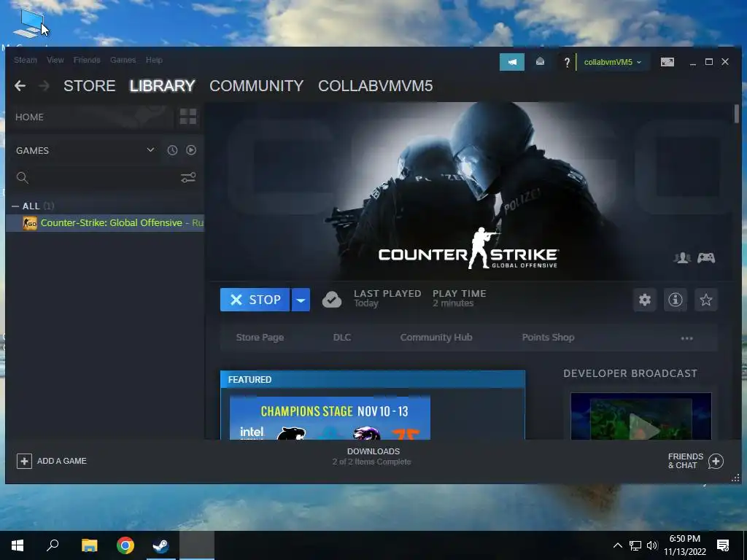Open the Champions Stage featured banner

330,418
